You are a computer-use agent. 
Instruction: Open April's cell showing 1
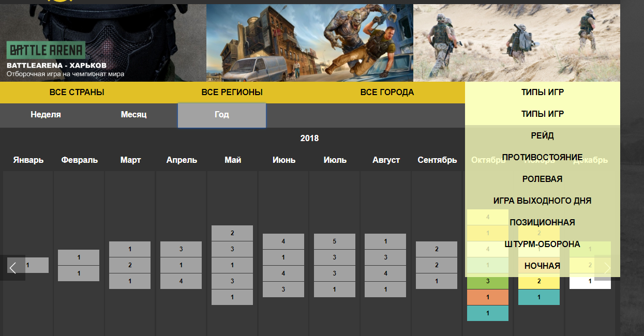(x=181, y=265)
